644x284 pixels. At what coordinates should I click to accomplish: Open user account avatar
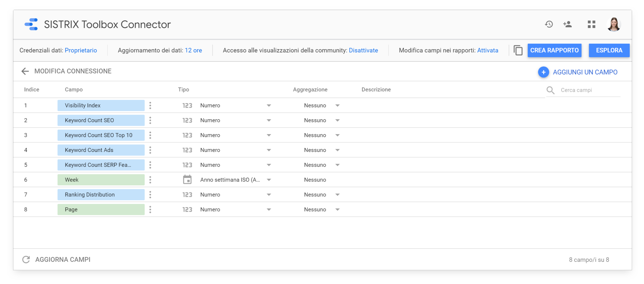click(614, 24)
